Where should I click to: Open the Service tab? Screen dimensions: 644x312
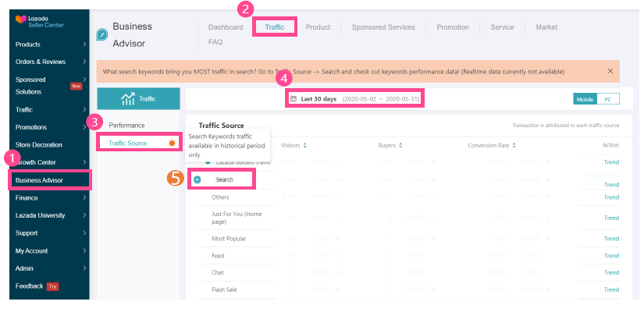point(502,27)
